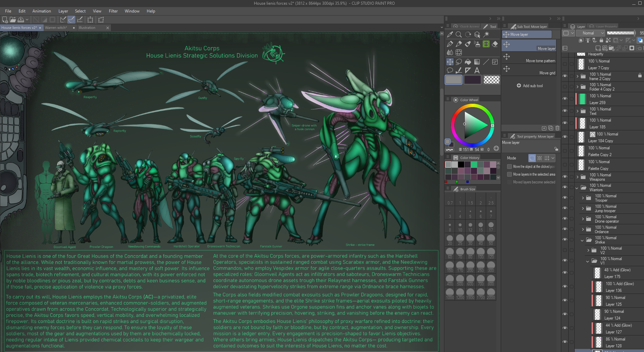Hide the Layer 185 layer
This screenshot has height=352, width=644.
565,123
